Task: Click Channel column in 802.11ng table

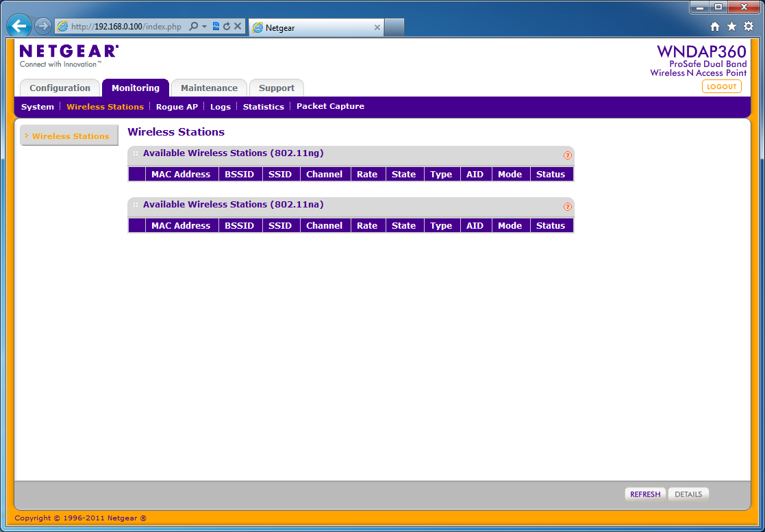Action: (x=325, y=174)
